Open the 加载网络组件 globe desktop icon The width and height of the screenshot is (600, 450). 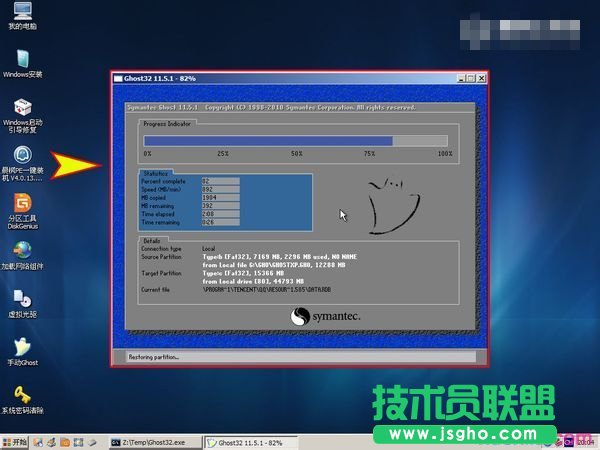[x=23, y=255]
